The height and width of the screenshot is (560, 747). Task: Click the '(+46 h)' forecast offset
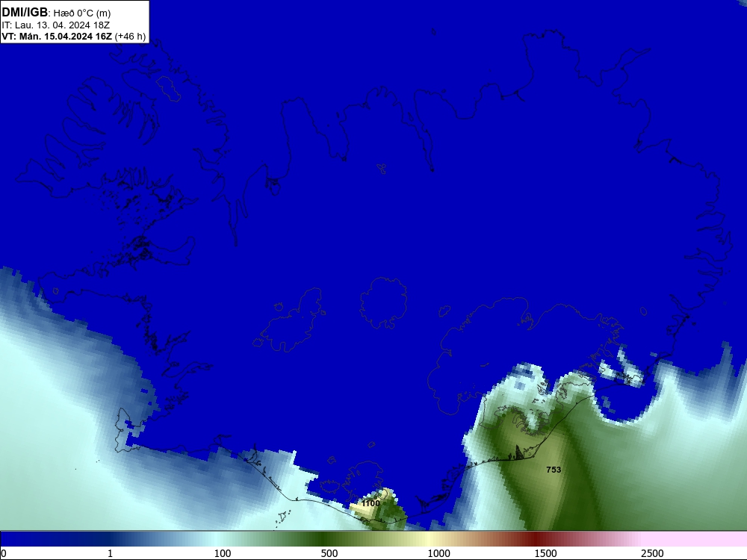(x=130, y=37)
